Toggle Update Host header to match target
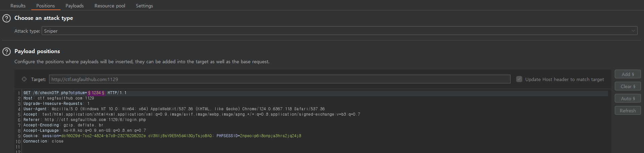644x153 pixels. click(519, 79)
